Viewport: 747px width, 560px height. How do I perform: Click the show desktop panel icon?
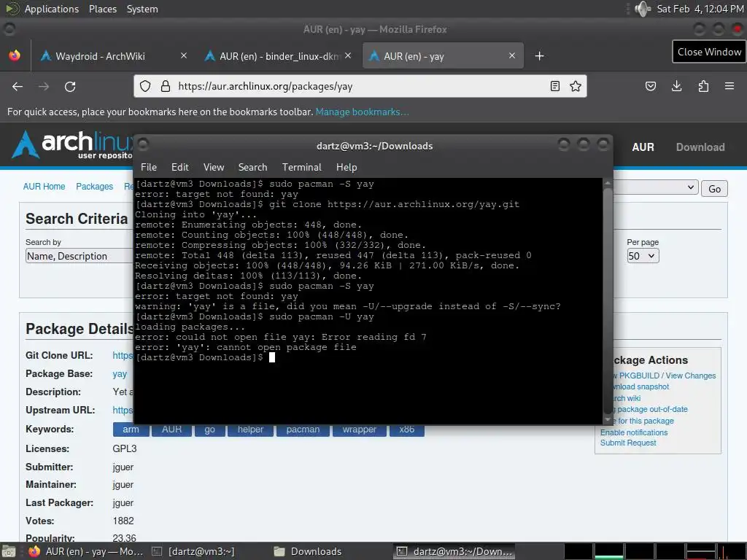coord(7,552)
